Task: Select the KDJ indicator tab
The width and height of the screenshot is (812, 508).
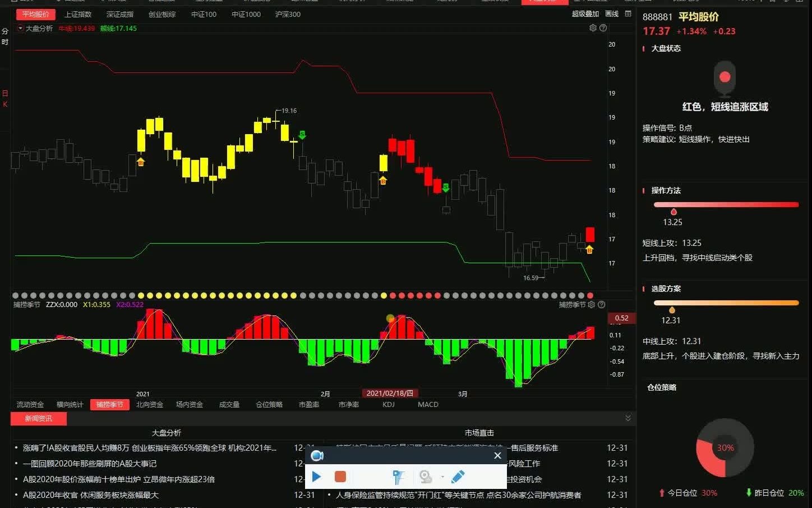Action: (x=389, y=404)
